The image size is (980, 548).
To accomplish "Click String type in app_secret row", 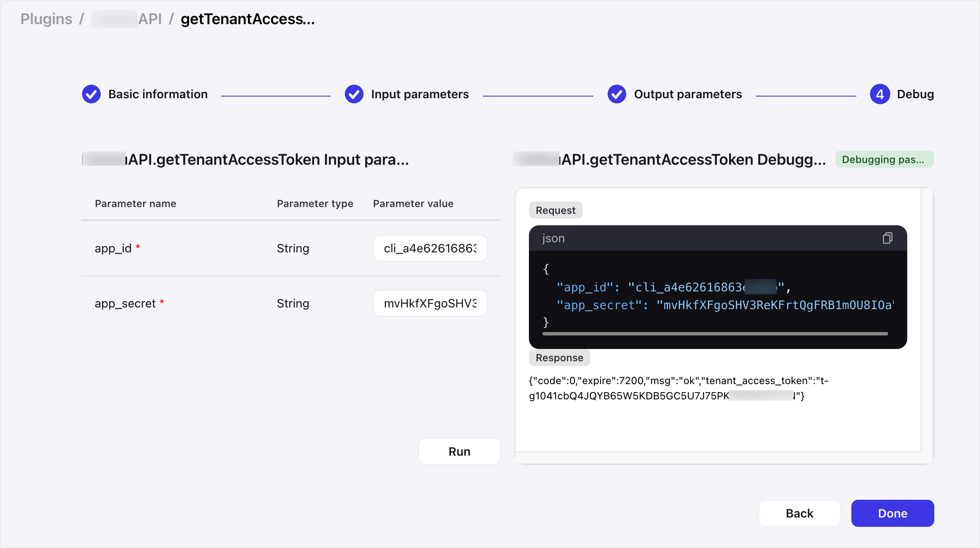I will point(293,303).
